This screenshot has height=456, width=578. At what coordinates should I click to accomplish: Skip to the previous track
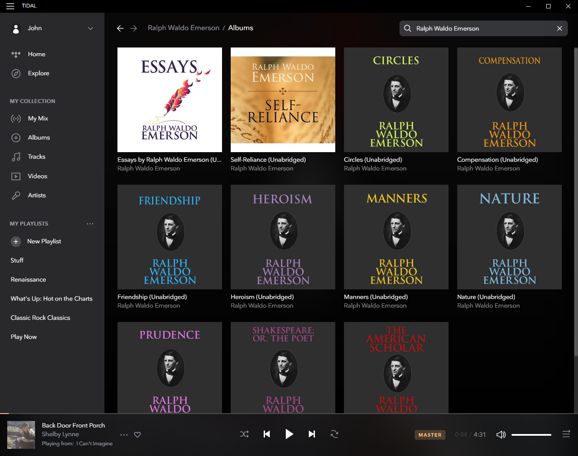[267, 434]
